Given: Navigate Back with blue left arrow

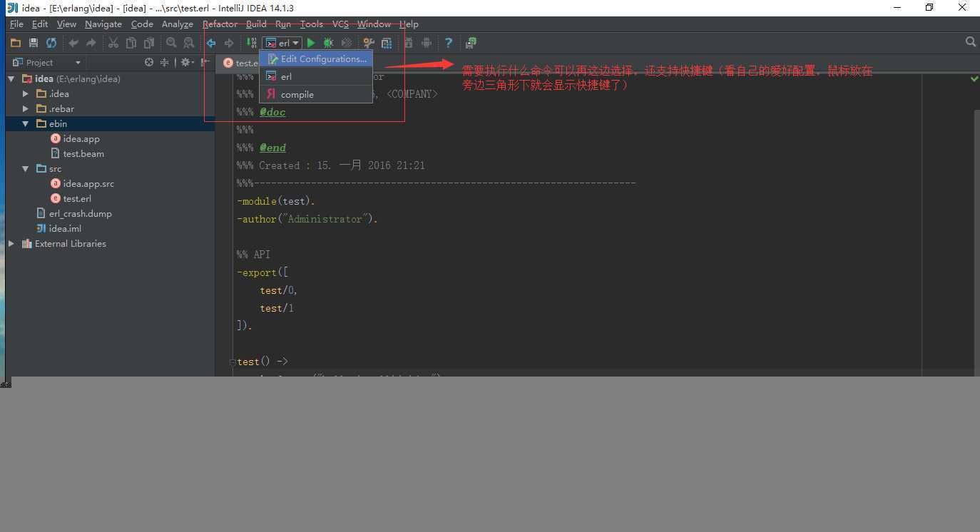Looking at the screenshot, I should [x=211, y=43].
